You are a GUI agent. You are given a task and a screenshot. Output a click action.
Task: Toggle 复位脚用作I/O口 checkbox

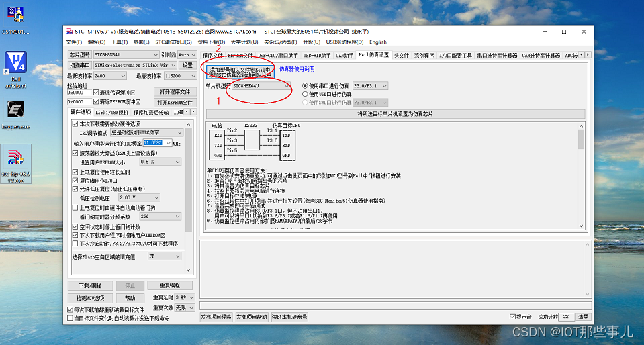coord(75,181)
